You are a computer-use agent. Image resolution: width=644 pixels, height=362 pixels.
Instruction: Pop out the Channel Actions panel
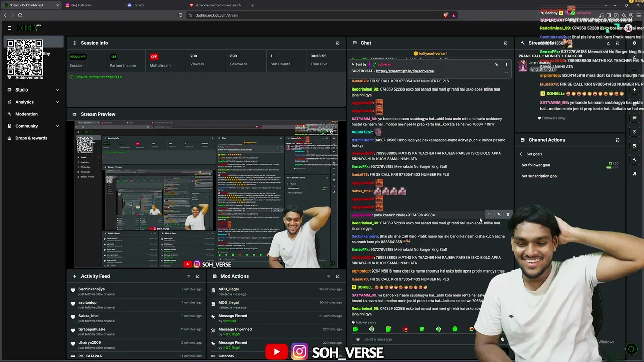tap(617, 140)
